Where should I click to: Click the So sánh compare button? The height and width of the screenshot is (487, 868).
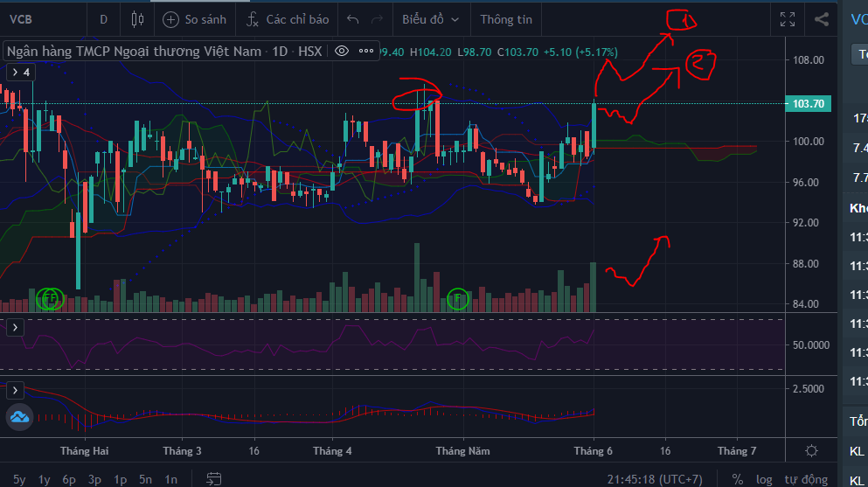pyautogui.click(x=194, y=19)
